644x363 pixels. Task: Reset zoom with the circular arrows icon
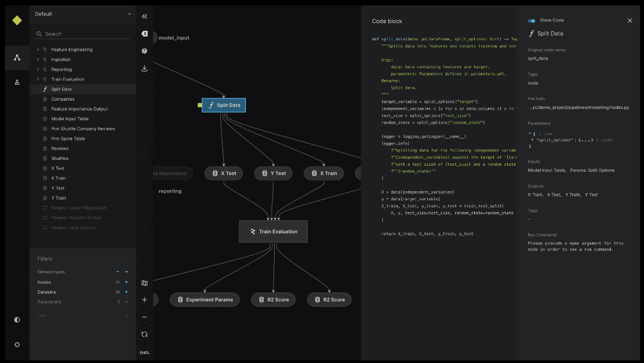click(x=144, y=334)
